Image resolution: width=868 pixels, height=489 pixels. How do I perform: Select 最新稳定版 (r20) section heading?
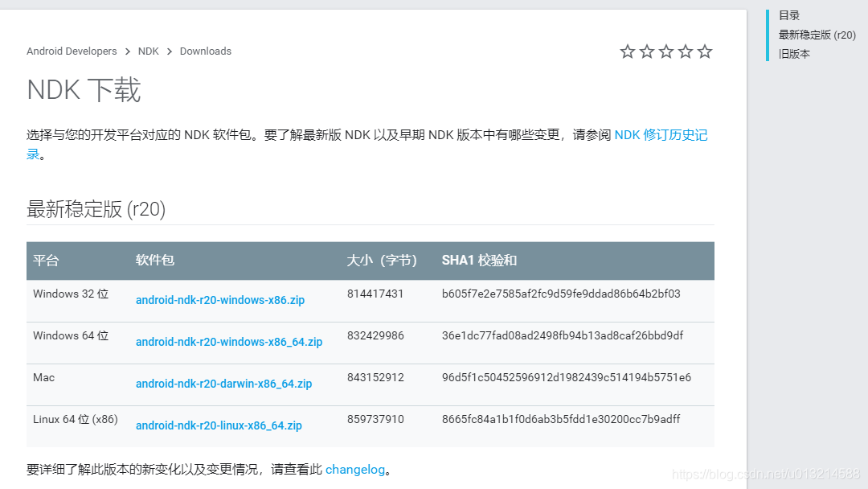[x=96, y=209]
